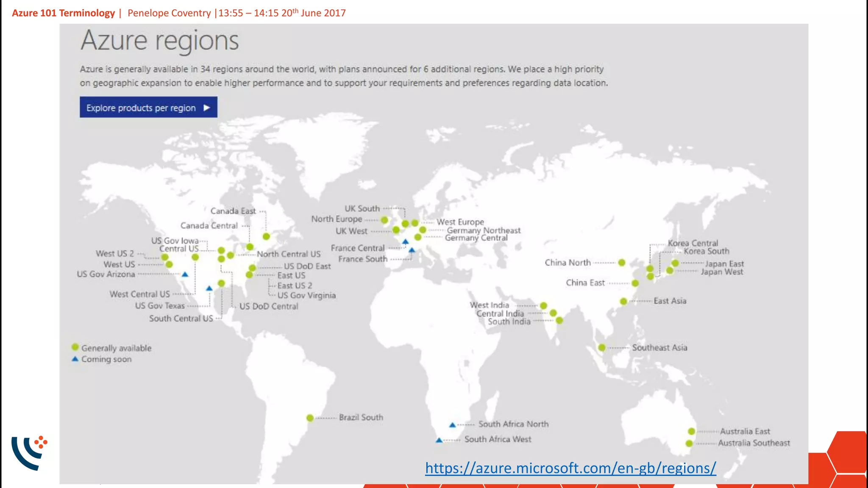Click the blue arc logo in corner
This screenshot has width=868, height=488.
29,452
